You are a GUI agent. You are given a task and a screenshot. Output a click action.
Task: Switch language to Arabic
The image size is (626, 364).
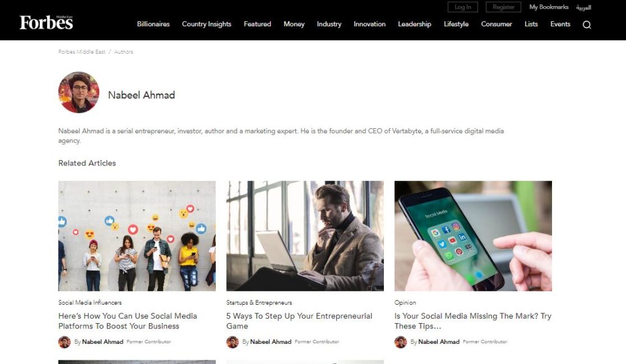[583, 7]
